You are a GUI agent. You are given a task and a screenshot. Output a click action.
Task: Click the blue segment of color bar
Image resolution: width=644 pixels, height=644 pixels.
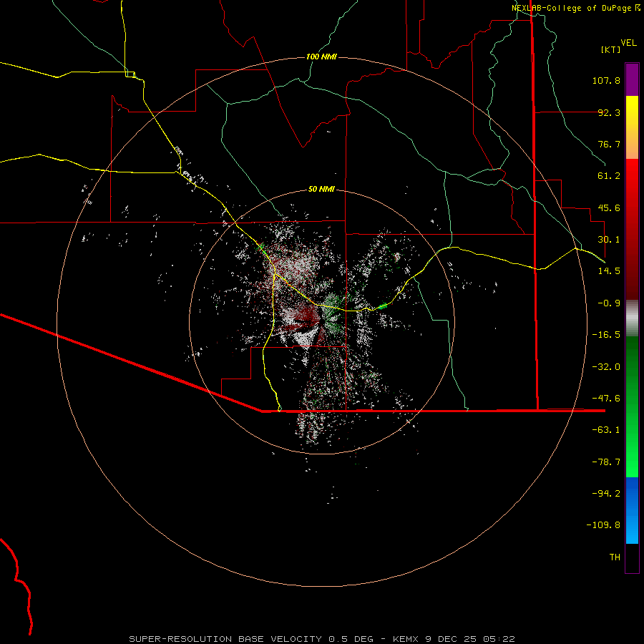(632, 510)
